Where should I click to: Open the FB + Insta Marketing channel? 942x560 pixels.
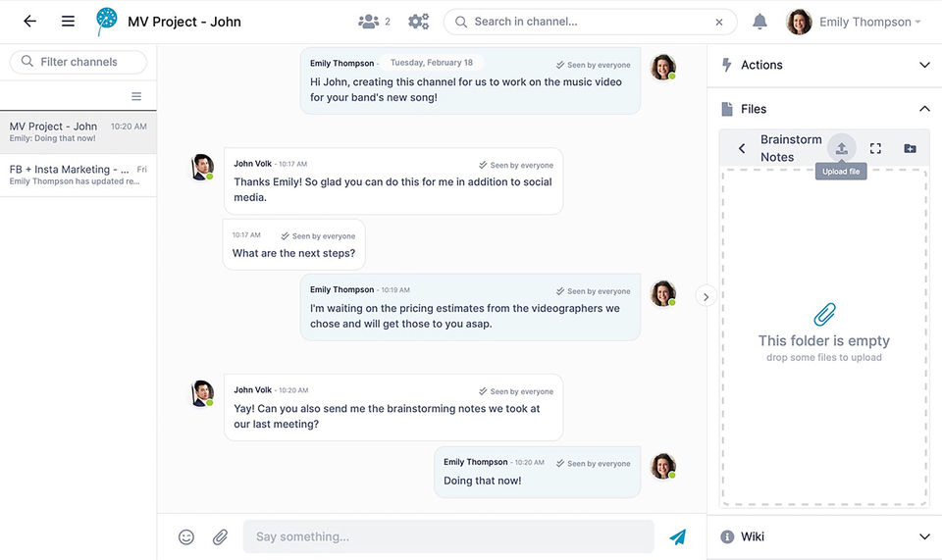78,175
